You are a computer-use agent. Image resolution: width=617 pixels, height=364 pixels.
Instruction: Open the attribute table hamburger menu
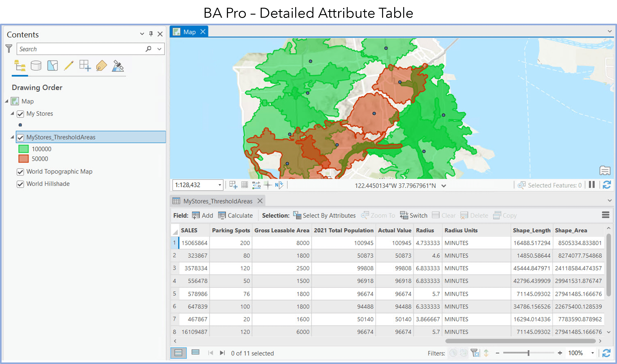[605, 215]
